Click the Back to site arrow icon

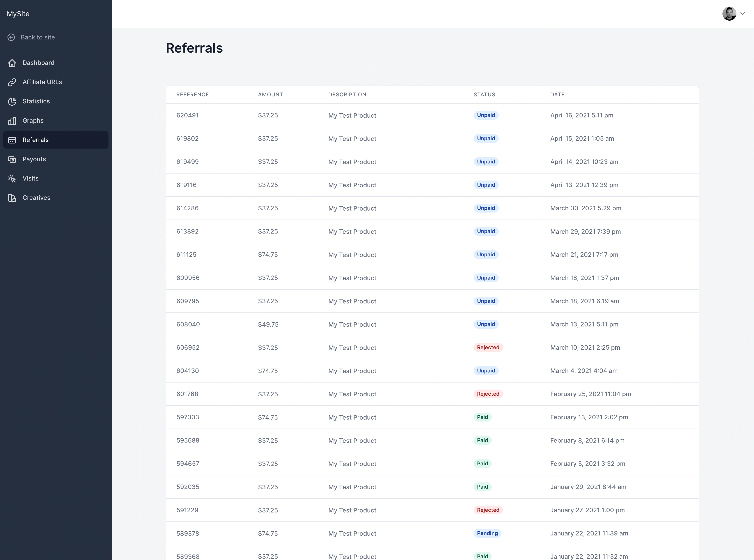[x=11, y=37]
